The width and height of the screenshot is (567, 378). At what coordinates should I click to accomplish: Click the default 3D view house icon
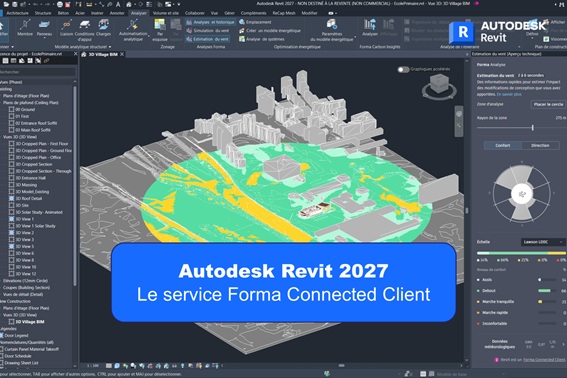point(129,4)
